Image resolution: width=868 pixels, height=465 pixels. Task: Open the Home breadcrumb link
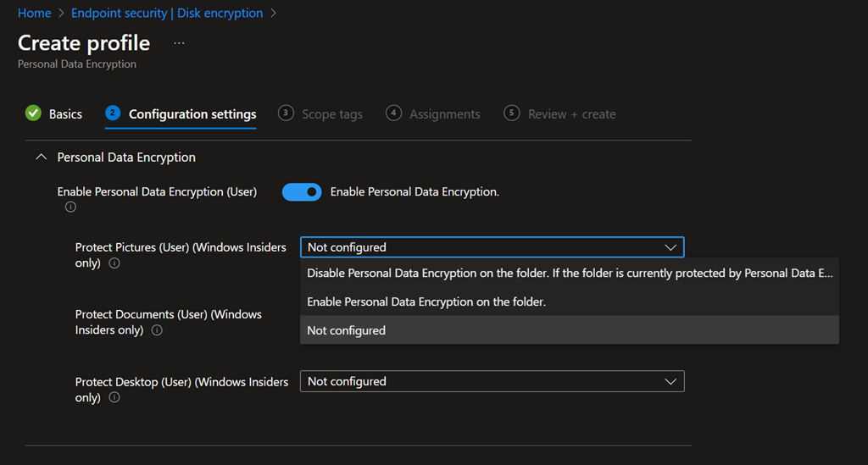point(34,14)
